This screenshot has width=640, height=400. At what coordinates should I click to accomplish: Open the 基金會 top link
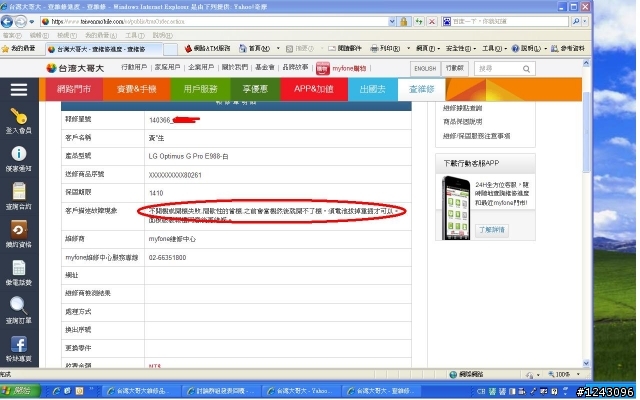(265, 67)
